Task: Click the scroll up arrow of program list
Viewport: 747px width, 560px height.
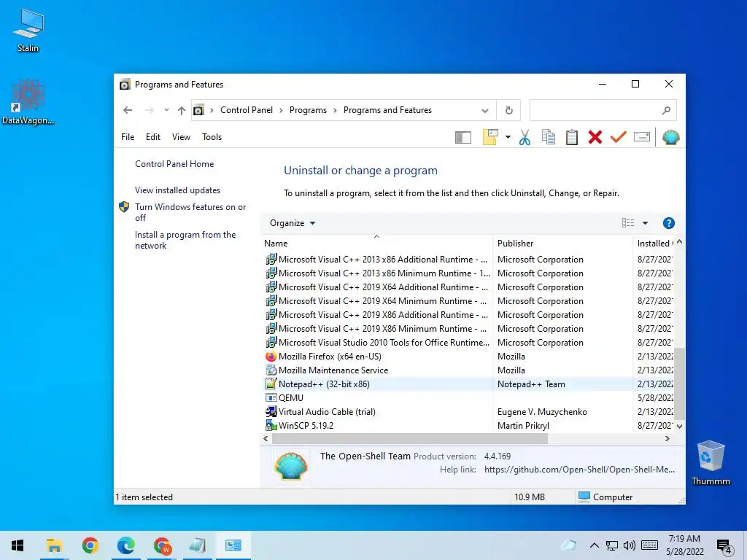Action: point(680,242)
